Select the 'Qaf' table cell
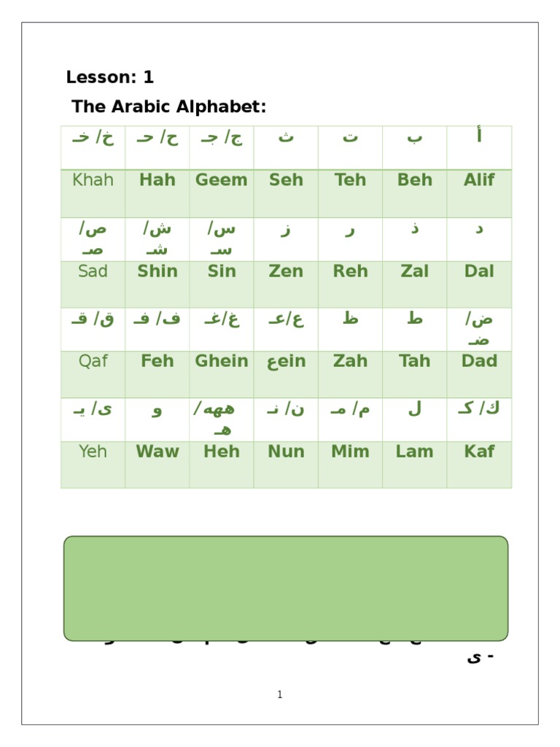This screenshot has height=747, width=560. (x=93, y=361)
